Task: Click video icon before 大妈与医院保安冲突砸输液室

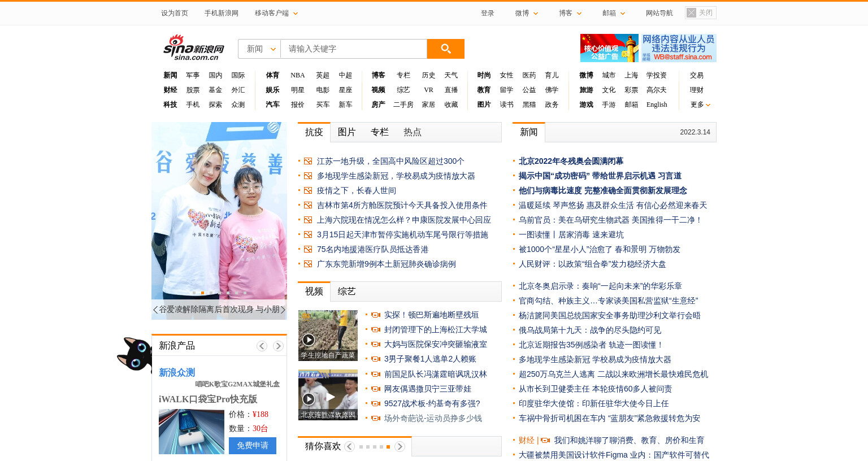Action: [x=376, y=344]
